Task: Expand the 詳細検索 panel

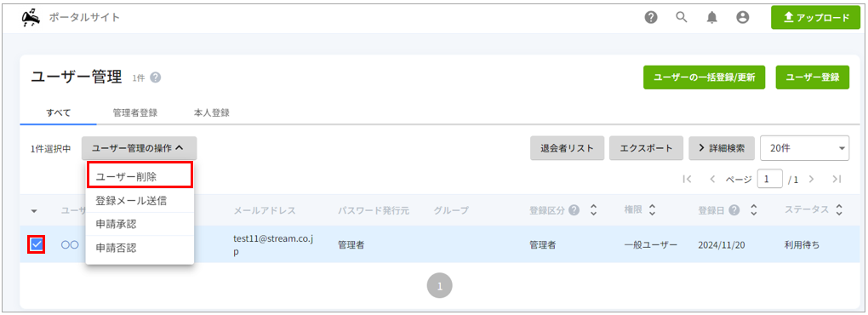Action: click(722, 148)
